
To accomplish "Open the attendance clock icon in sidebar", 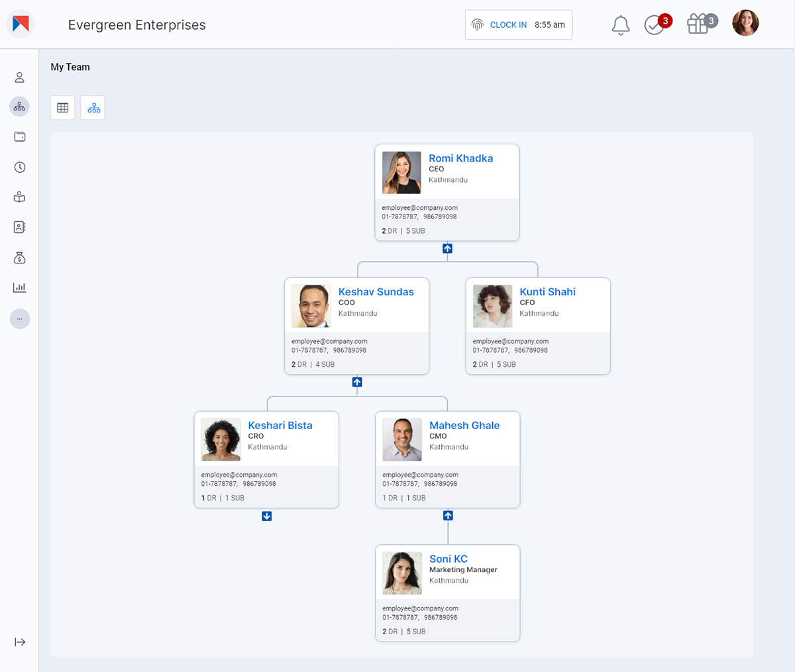I will click(x=19, y=167).
